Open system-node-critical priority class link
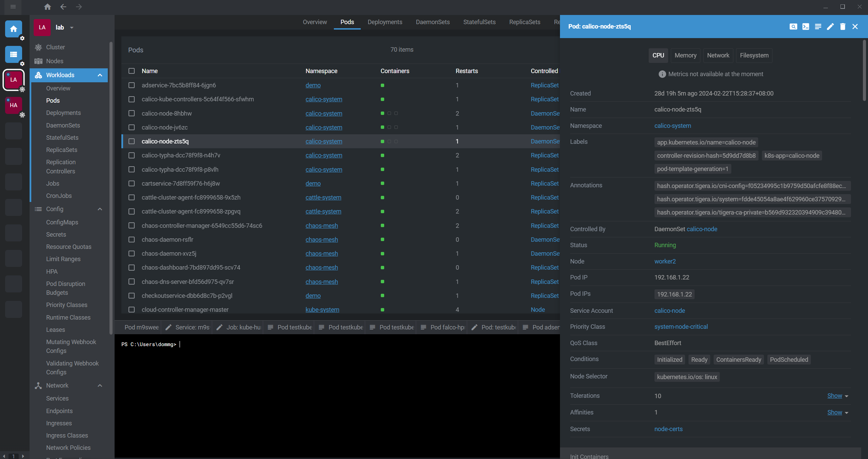Viewport: 868px width, 459px height. coord(681,327)
